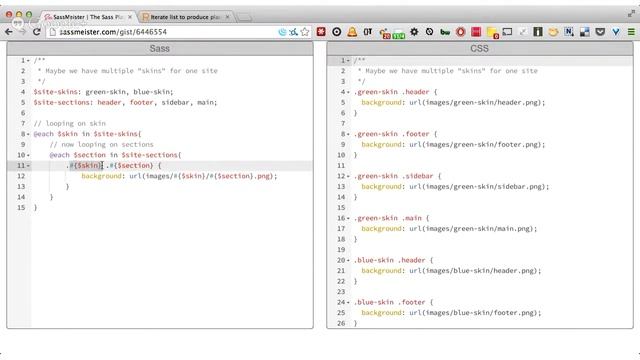Viewport: 640px width, 360px height.
Task: Click the dark info 'i' extension icon
Action: pyautogui.click(x=538, y=32)
